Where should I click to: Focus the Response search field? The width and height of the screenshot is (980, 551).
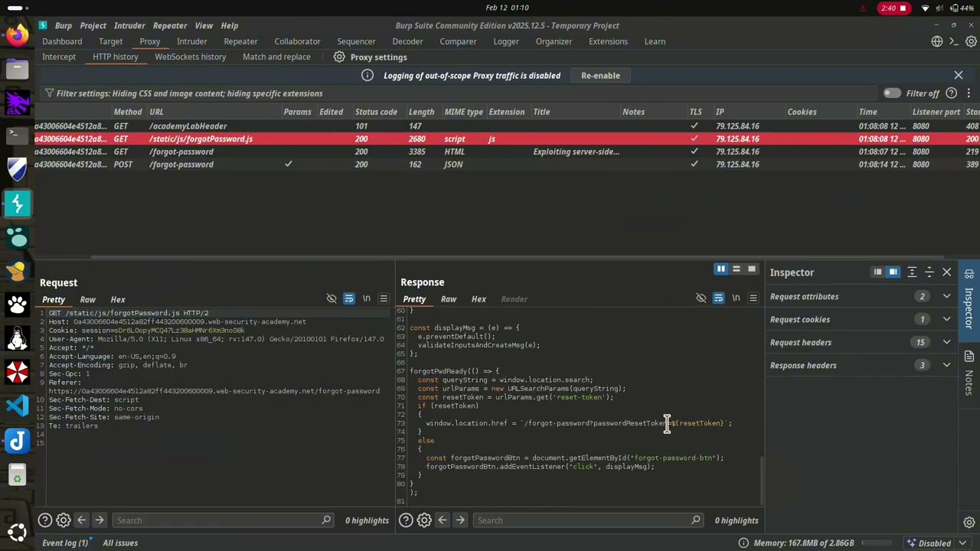pos(588,520)
